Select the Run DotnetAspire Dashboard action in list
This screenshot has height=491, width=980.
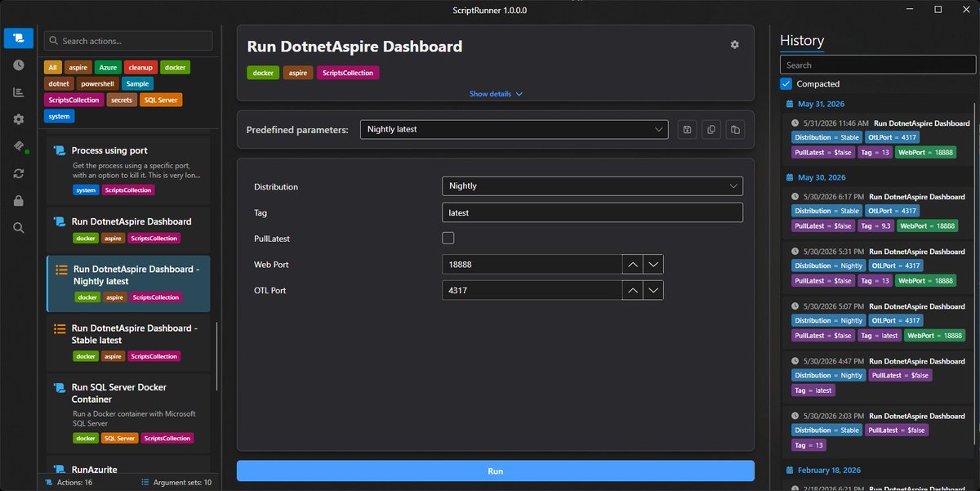pyautogui.click(x=128, y=229)
